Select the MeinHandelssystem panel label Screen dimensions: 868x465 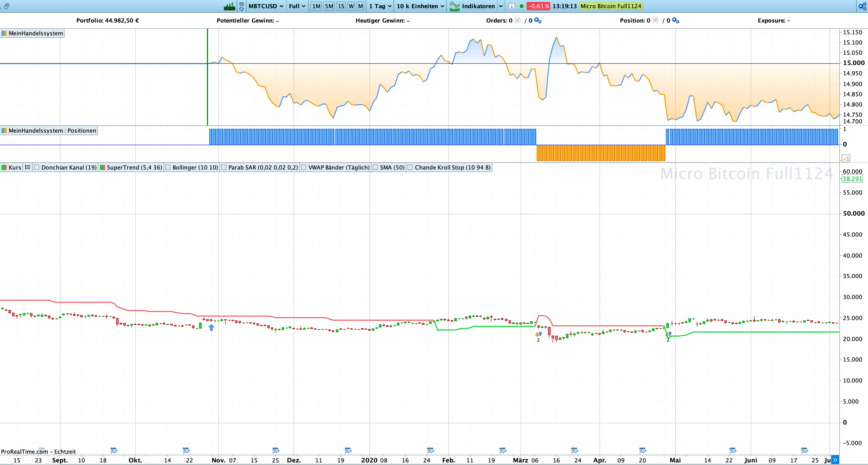click(35, 33)
